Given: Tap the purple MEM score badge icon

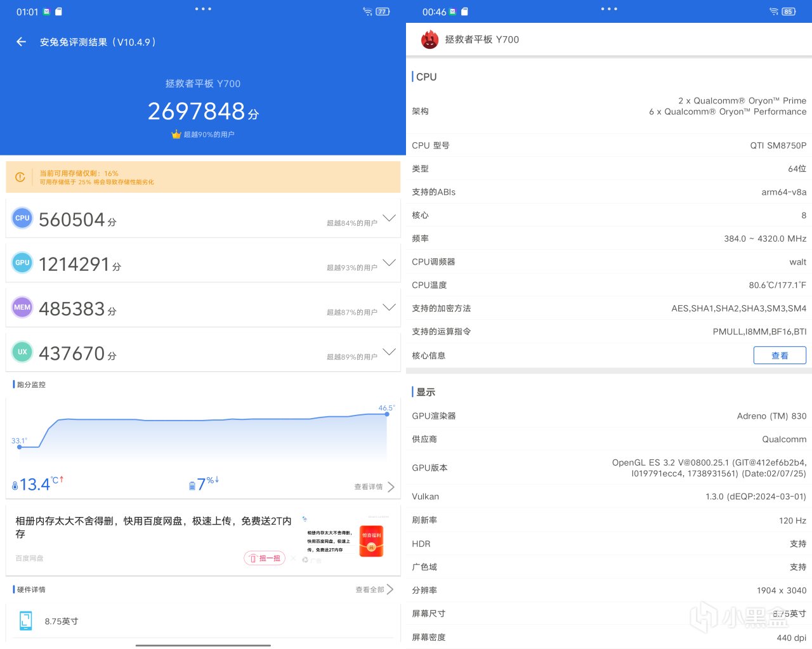Looking at the screenshot, I should click(22, 307).
